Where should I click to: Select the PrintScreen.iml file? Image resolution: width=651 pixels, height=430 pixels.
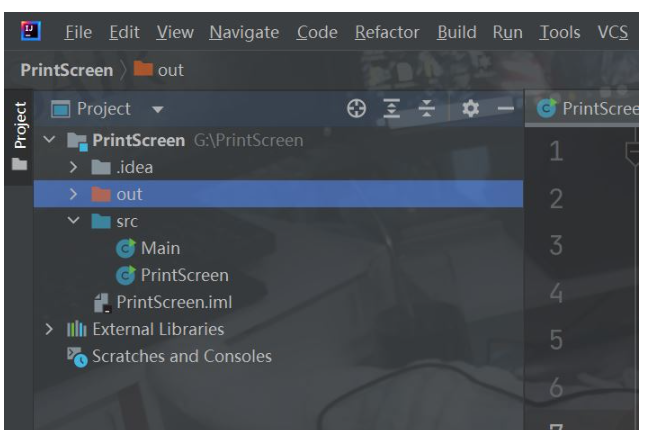[x=174, y=302]
